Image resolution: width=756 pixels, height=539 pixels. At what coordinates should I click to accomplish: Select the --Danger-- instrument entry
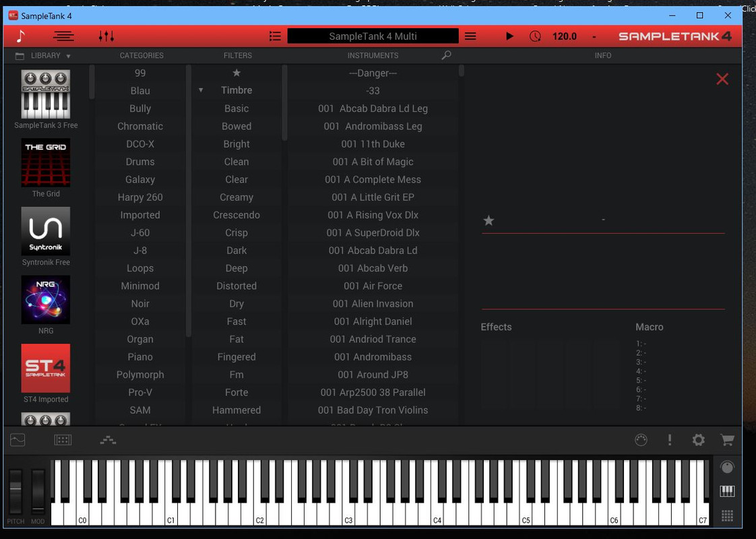pos(373,73)
